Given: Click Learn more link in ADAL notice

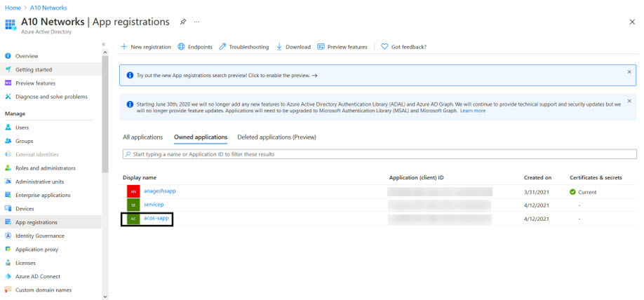Looking at the screenshot, I should point(473,111).
